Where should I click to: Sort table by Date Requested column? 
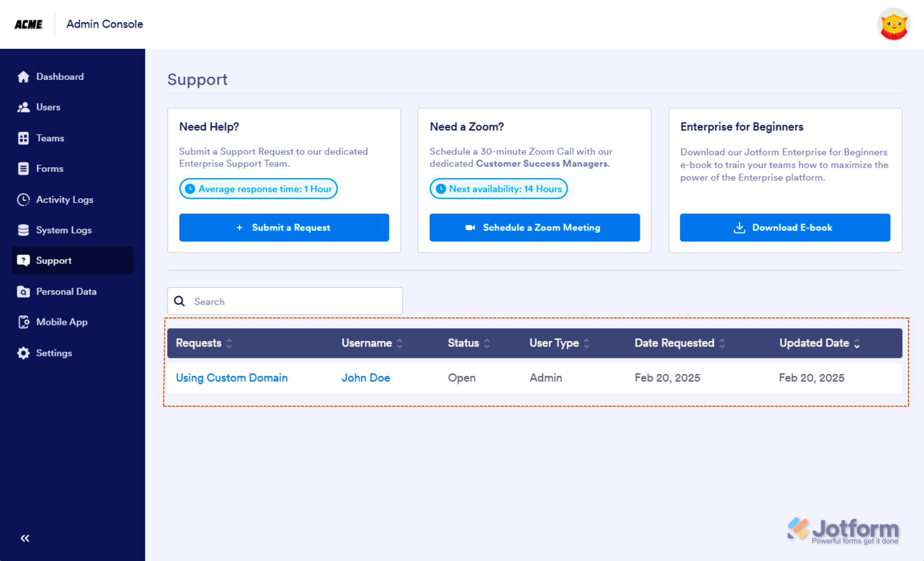pyautogui.click(x=722, y=343)
